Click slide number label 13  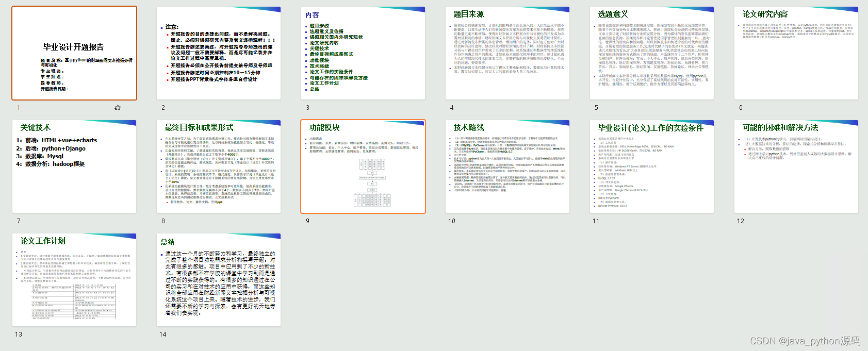click(19, 335)
